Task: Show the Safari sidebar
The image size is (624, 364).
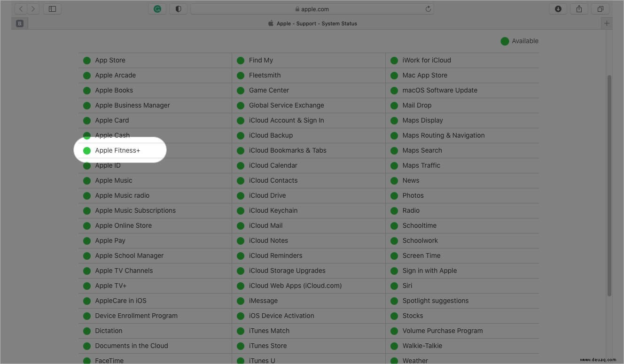Action: tap(52, 9)
